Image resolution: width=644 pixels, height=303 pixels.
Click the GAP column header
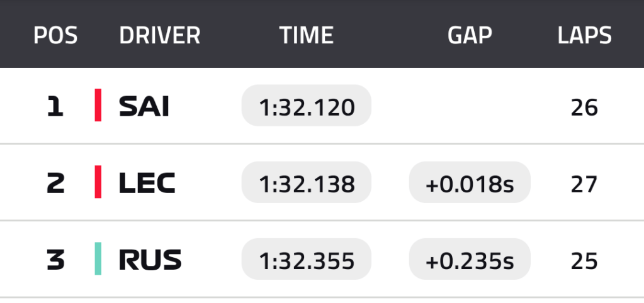click(x=469, y=36)
